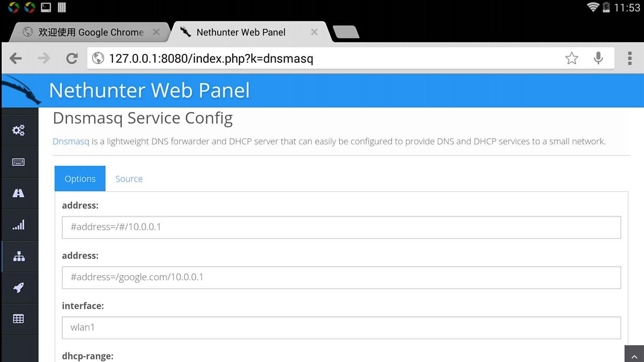644x362 pixels.
Task: Click the Chrome back arrow
Action: (16, 59)
